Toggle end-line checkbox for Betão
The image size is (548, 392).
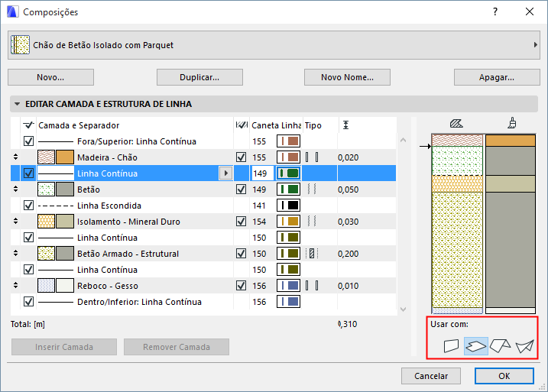tap(242, 190)
